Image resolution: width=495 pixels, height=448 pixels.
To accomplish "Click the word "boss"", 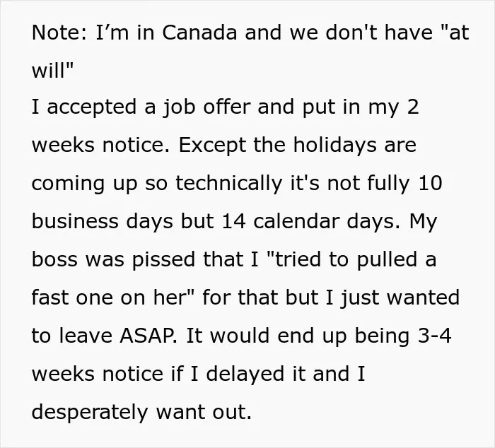I will [54, 259].
